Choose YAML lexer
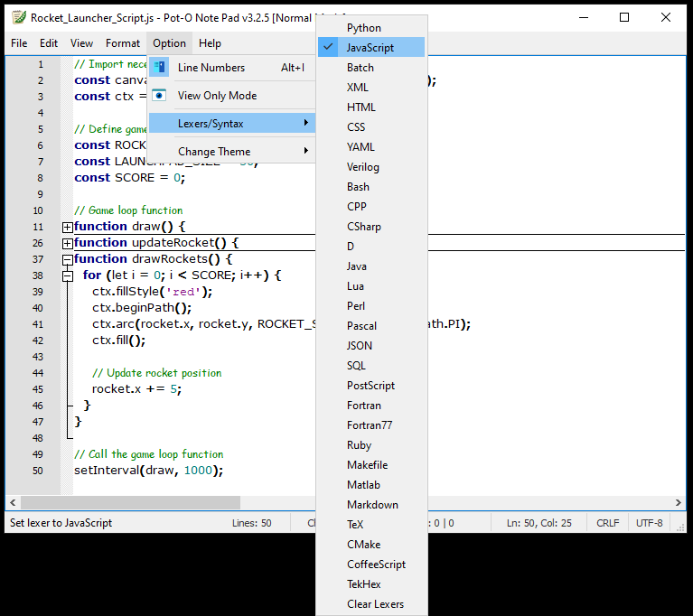 [371, 146]
